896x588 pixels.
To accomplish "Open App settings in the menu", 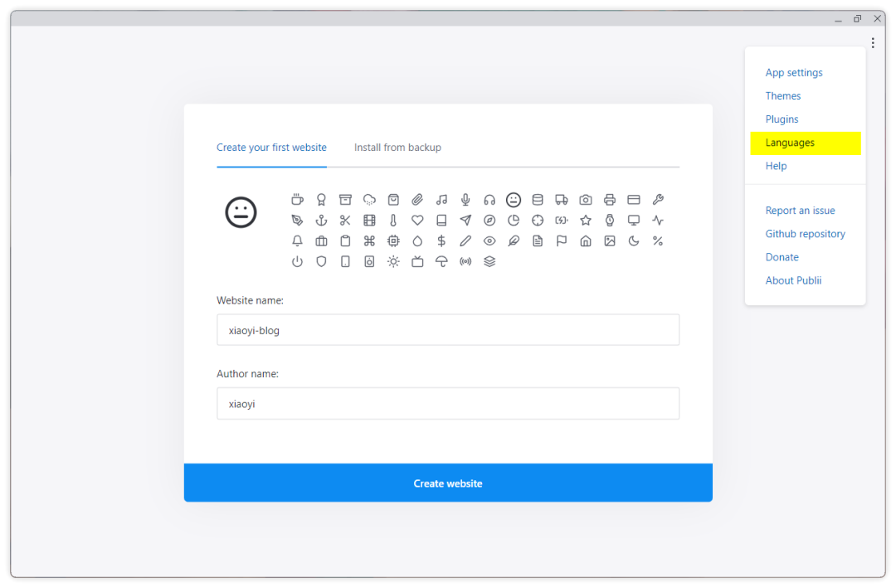I will coord(794,73).
